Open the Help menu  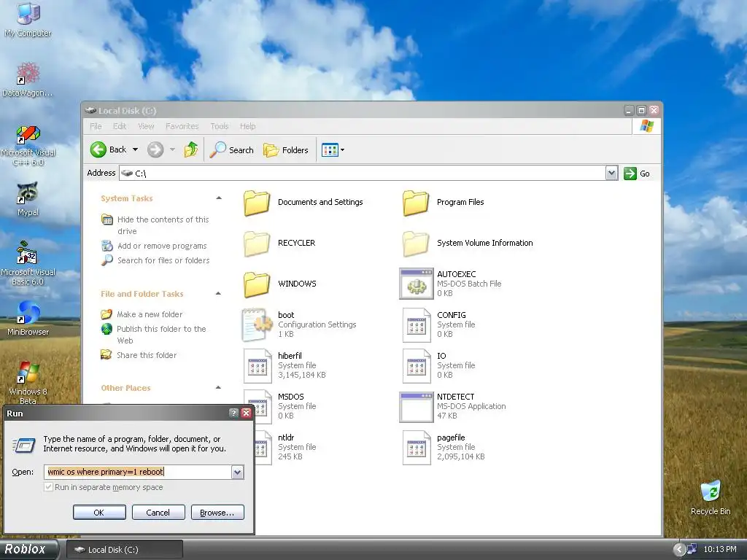(248, 126)
